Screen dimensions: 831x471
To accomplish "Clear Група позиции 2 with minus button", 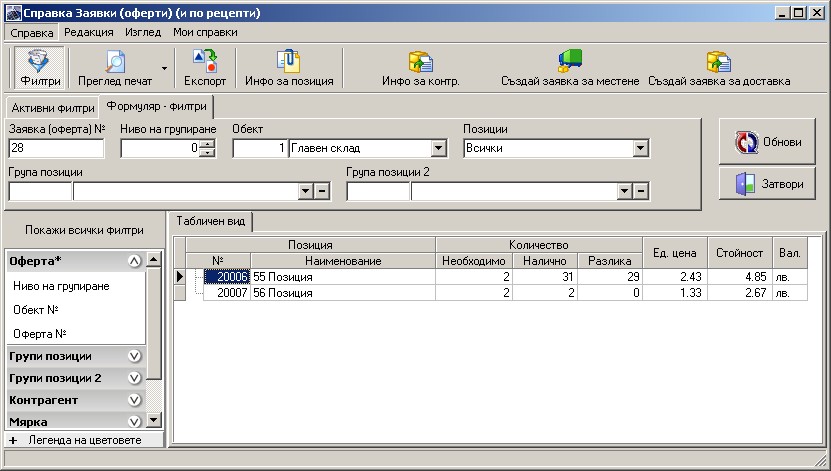I will click(x=641, y=191).
